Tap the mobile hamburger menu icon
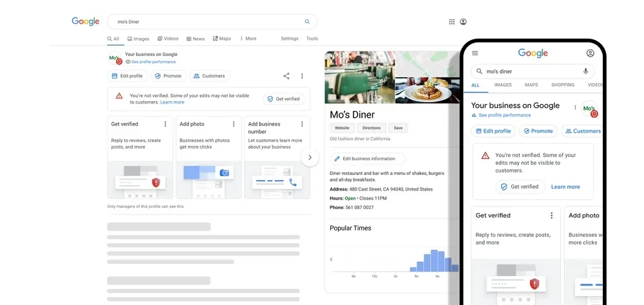 click(475, 53)
